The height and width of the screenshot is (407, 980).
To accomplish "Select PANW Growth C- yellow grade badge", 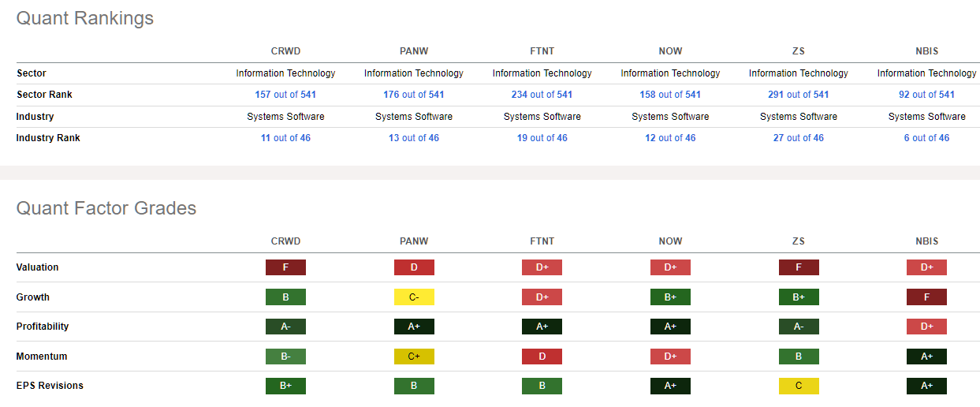I will point(414,297).
